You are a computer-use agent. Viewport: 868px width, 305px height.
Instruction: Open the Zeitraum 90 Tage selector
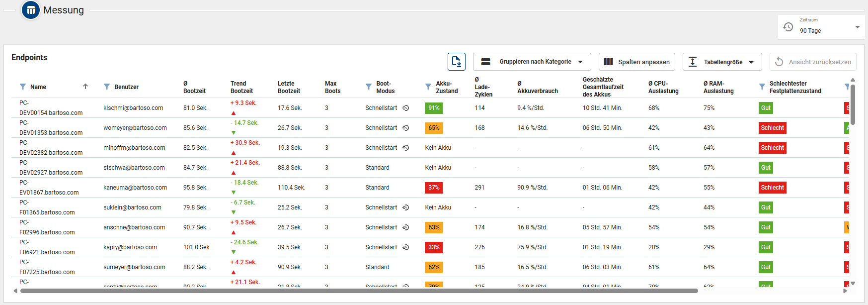pos(821,27)
